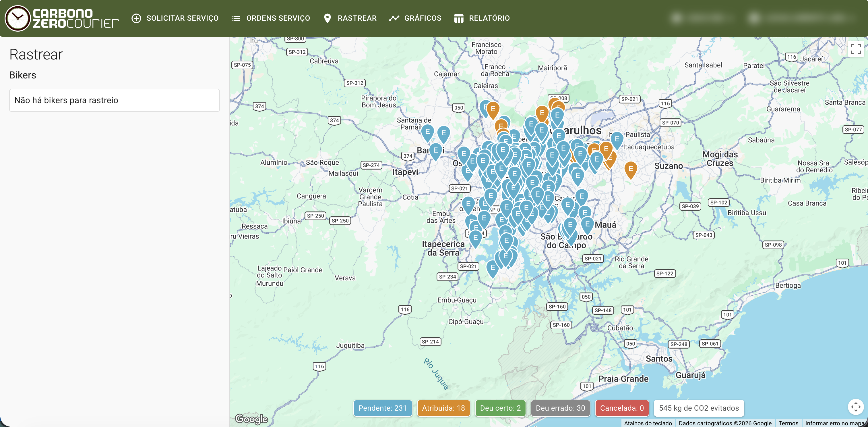The width and height of the screenshot is (868, 427).
Task: Click the green Deu certo: 2 chip
Action: (500, 408)
